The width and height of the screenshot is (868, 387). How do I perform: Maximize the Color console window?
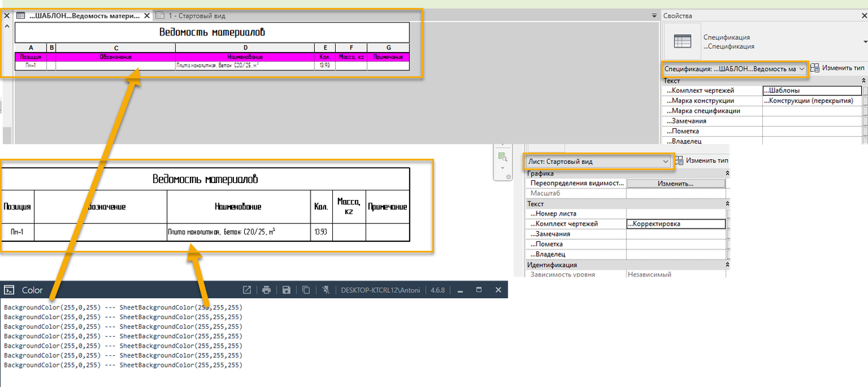pyautogui.click(x=479, y=290)
